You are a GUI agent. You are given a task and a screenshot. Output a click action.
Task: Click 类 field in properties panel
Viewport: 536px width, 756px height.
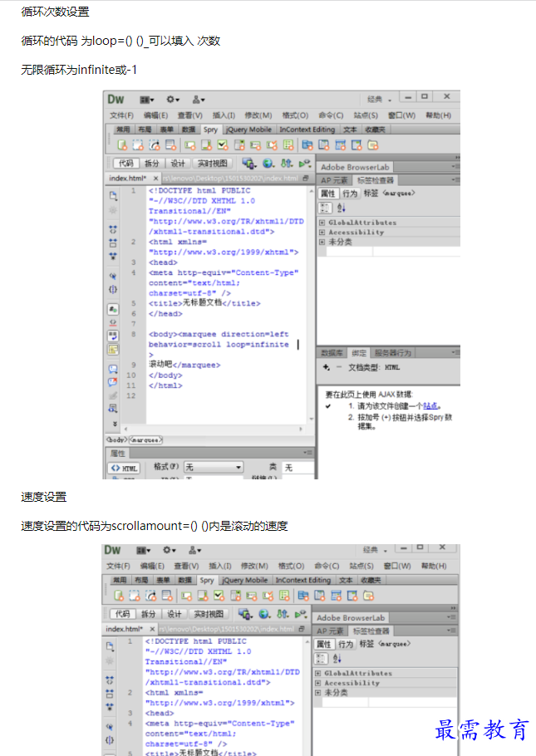298,467
